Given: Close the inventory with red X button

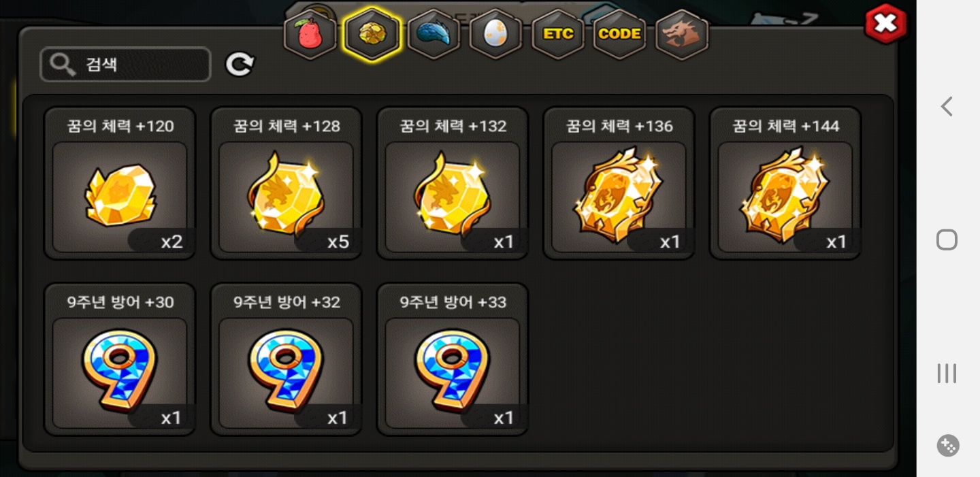Looking at the screenshot, I should pos(885,24).
